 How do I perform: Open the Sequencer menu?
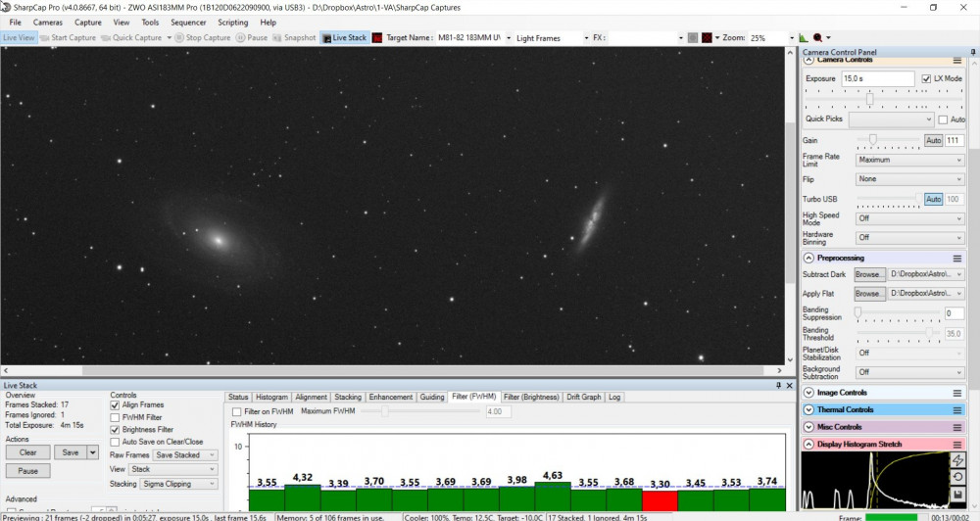(188, 22)
